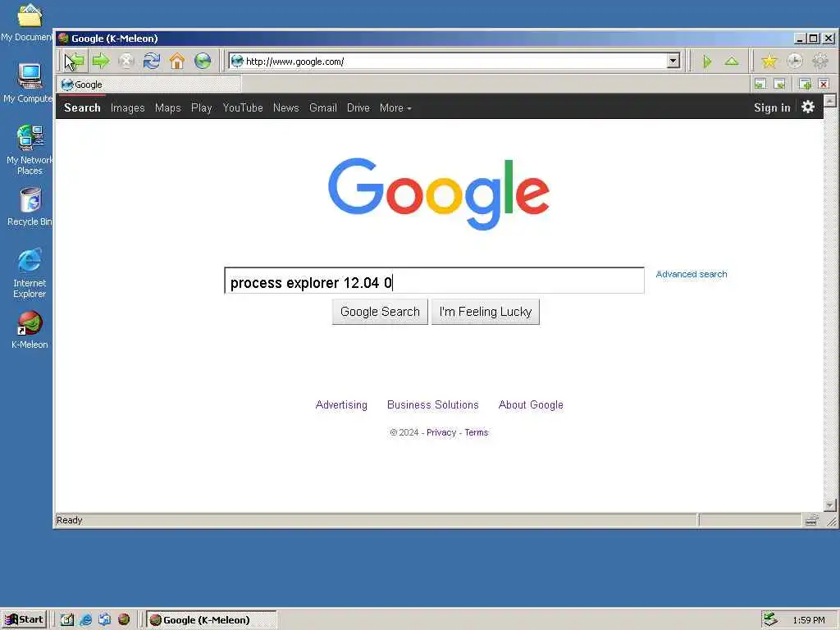Screen dimensions: 840x630
Task: Select the Google page tab
Action: click(150, 84)
